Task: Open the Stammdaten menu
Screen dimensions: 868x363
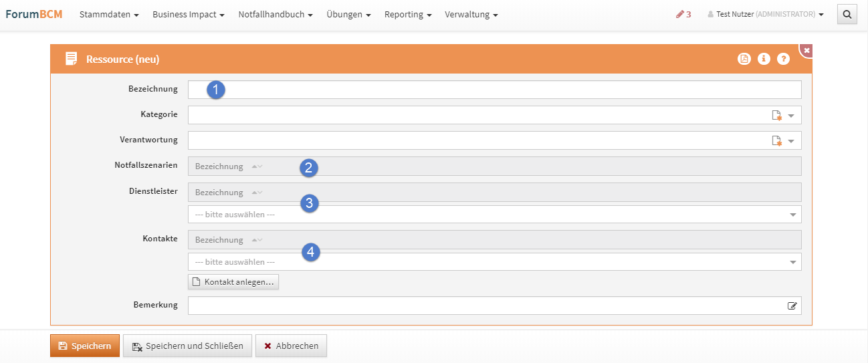Action: point(109,14)
